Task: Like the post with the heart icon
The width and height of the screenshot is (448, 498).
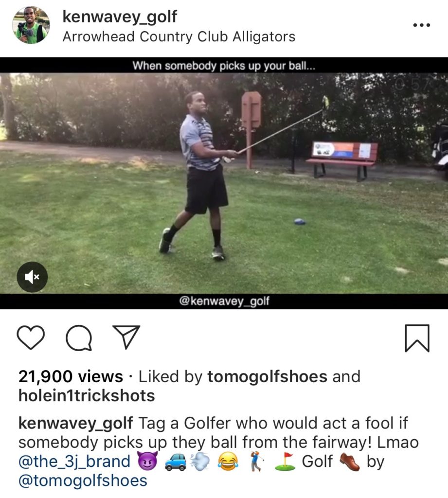Action: click(31, 338)
